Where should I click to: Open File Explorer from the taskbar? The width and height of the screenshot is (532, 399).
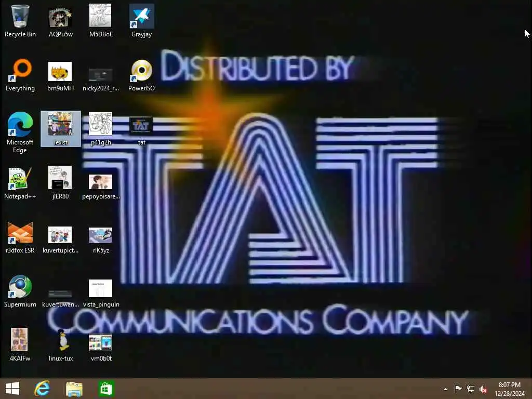click(74, 389)
